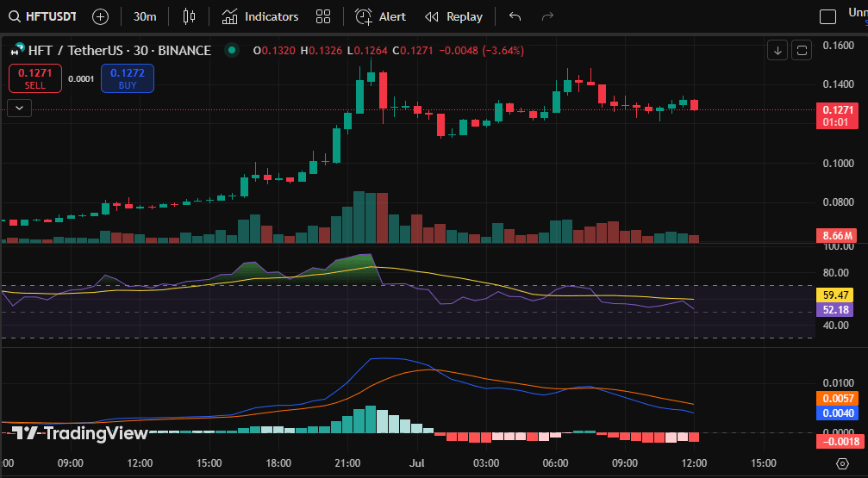Click the redo arrow in the toolbar
868x478 pixels.
click(546, 16)
